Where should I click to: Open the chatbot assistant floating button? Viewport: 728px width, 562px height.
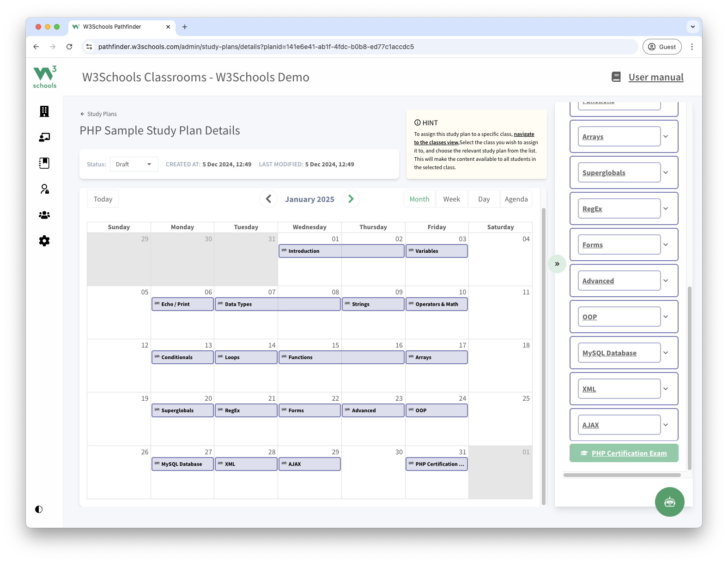669,502
